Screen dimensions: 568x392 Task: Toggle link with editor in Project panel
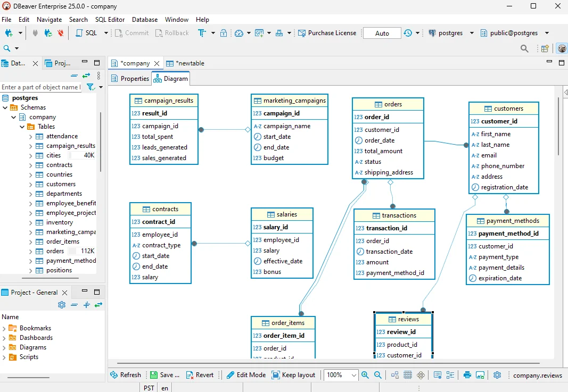(x=98, y=305)
